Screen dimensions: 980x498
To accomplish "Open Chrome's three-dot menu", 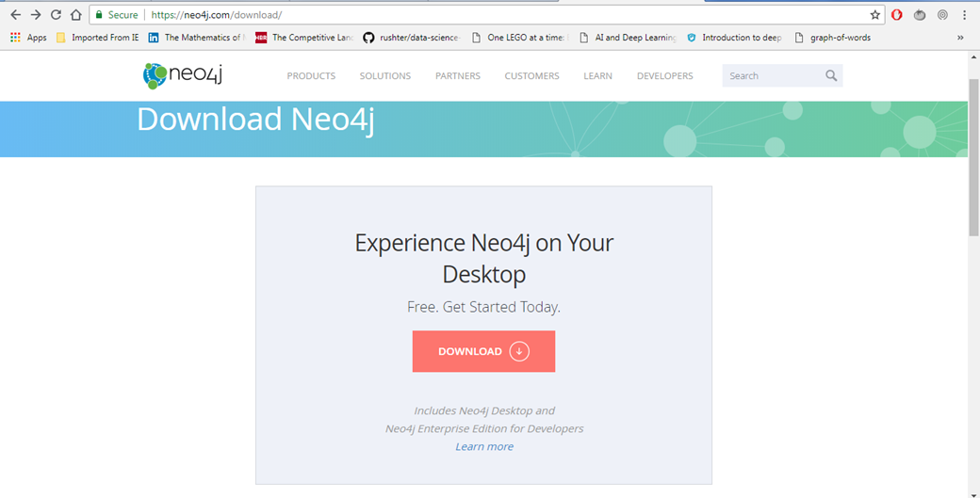I will click(x=965, y=15).
